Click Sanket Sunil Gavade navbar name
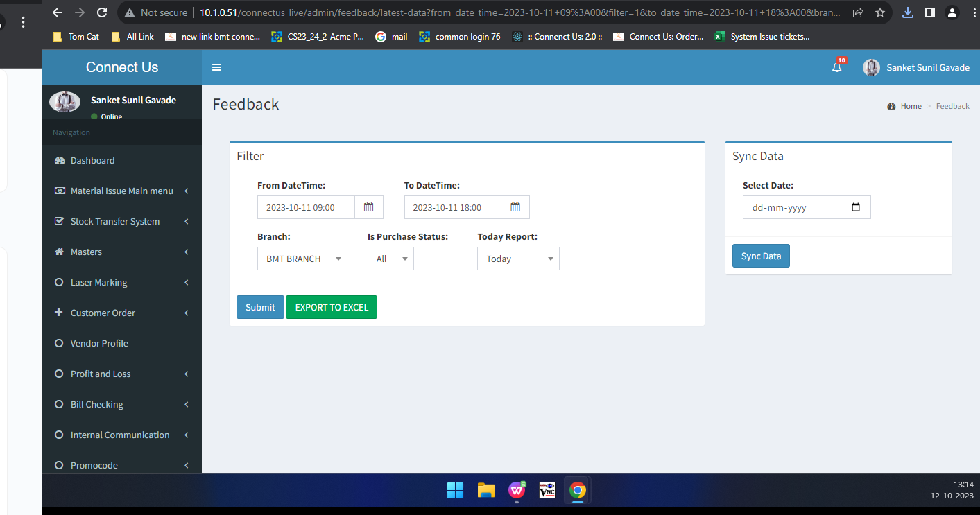 [928, 67]
